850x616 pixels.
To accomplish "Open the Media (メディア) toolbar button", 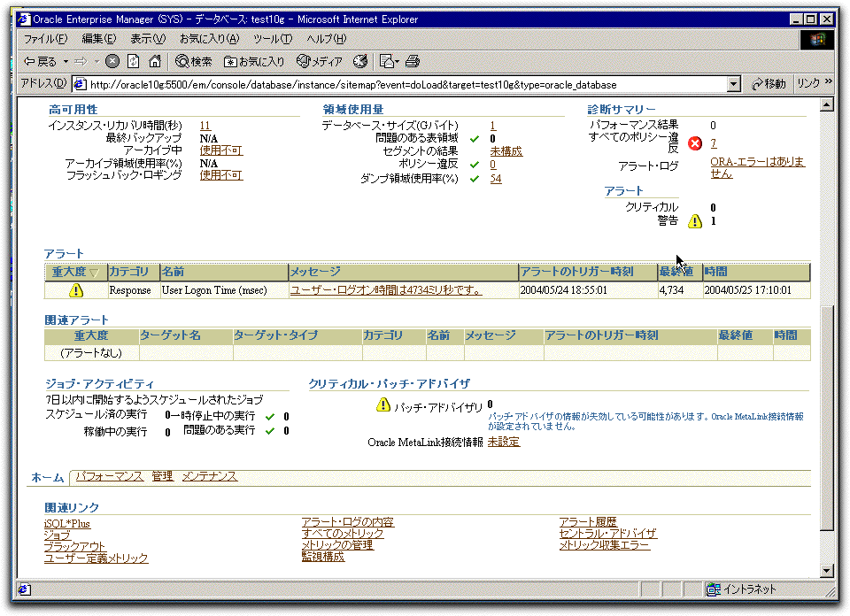I will click(x=320, y=62).
